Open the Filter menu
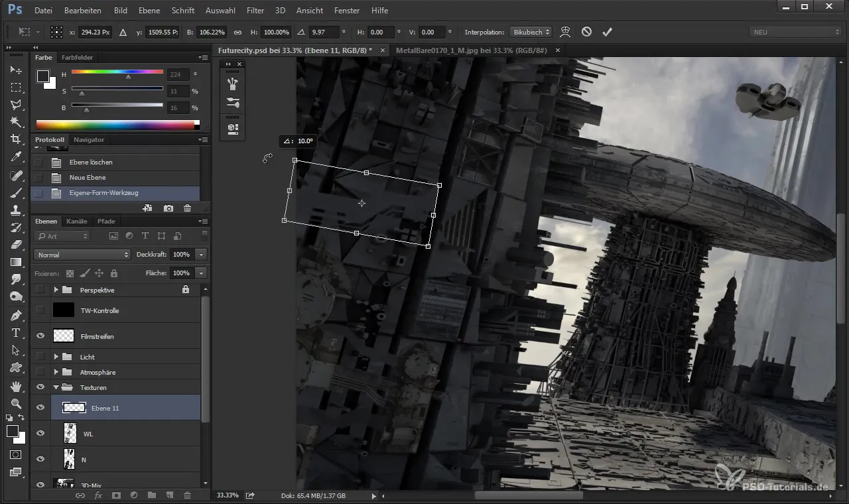Screen dimensions: 849x504 pyautogui.click(x=255, y=11)
